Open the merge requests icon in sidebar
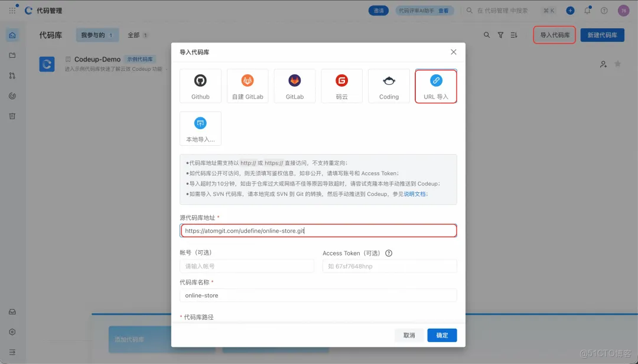 pos(12,76)
